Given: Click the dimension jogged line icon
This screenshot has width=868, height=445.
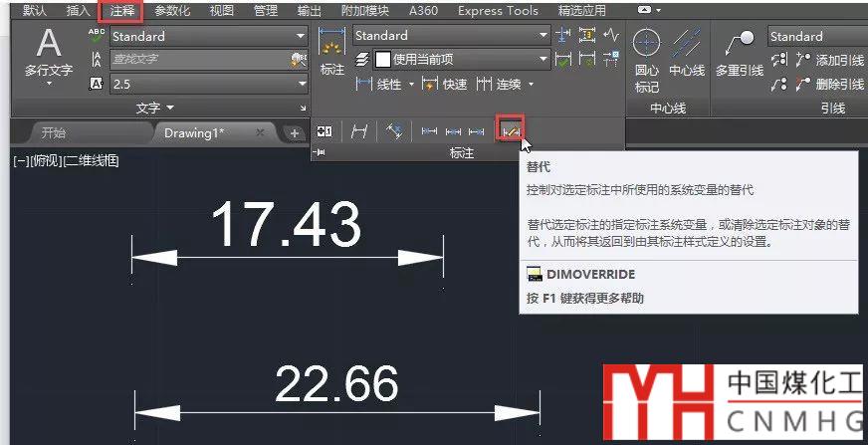Looking at the screenshot, I should (612, 35).
